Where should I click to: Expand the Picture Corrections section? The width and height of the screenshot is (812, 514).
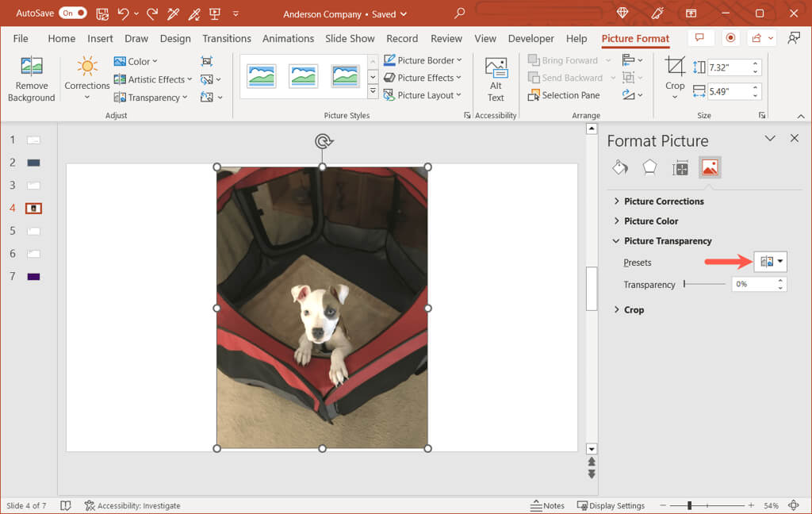(663, 201)
